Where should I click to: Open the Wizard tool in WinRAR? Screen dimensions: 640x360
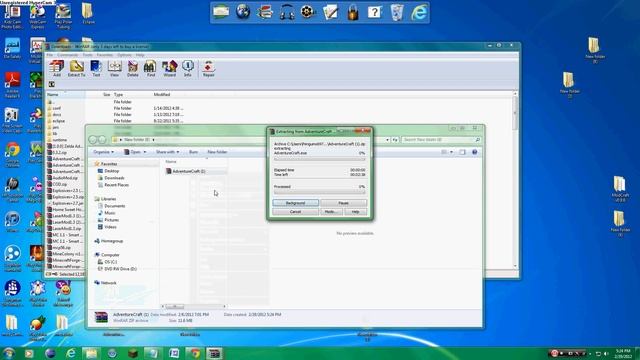click(169, 68)
